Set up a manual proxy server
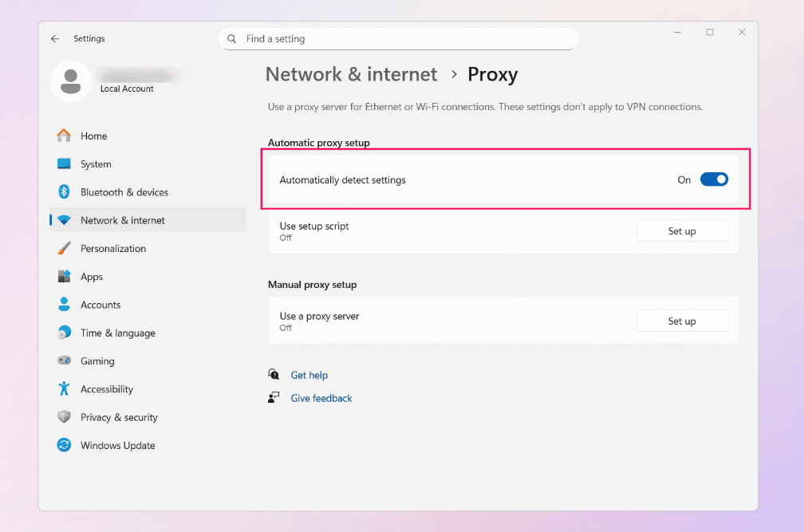Image resolution: width=804 pixels, height=532 pixels. point(681,321)
